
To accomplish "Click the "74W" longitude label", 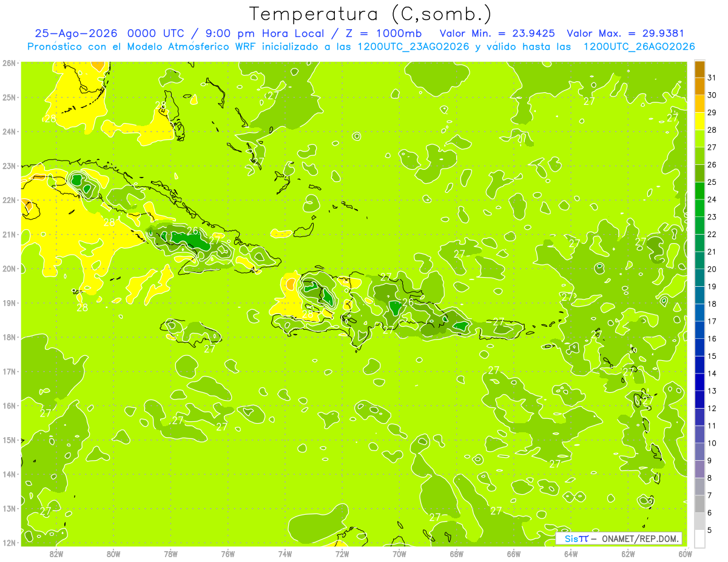I will pos(285,554).
